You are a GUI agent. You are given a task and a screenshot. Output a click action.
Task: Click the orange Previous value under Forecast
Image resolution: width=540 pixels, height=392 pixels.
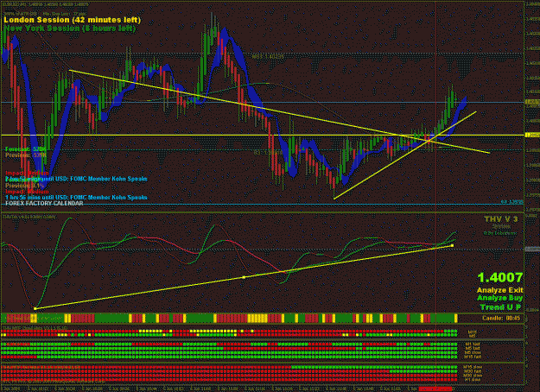coord(25,155)
